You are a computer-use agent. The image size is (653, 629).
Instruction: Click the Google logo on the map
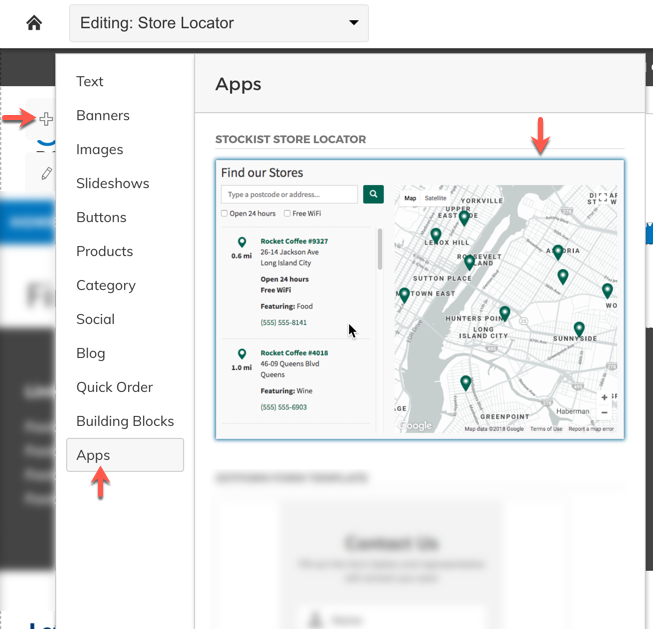[415, 425]
